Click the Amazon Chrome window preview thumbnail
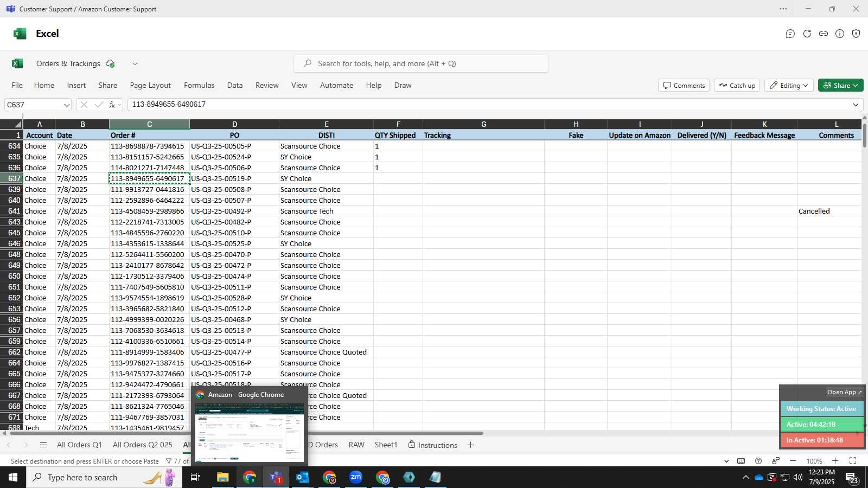This screenshot has height=488, width=868. point(250,433)
